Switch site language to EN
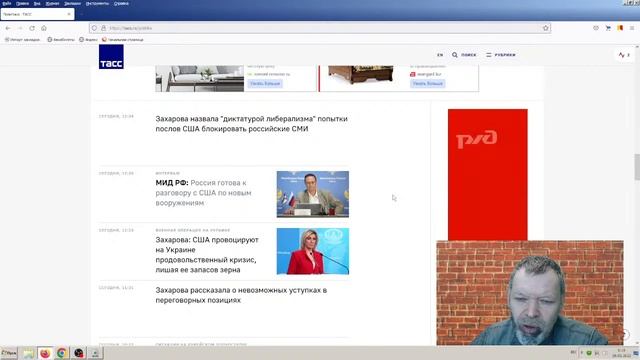640x360 pixels. 440,55
